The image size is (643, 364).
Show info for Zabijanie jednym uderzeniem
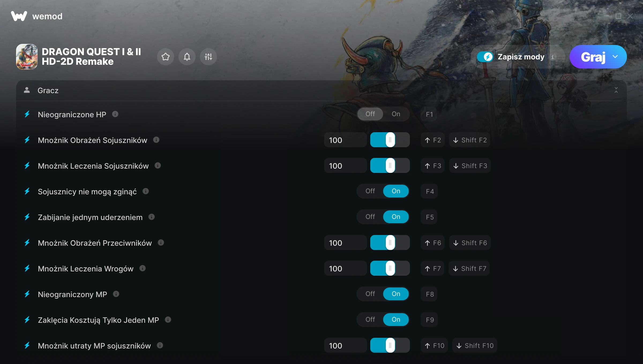pyautogui.click(x=152, y=217)
